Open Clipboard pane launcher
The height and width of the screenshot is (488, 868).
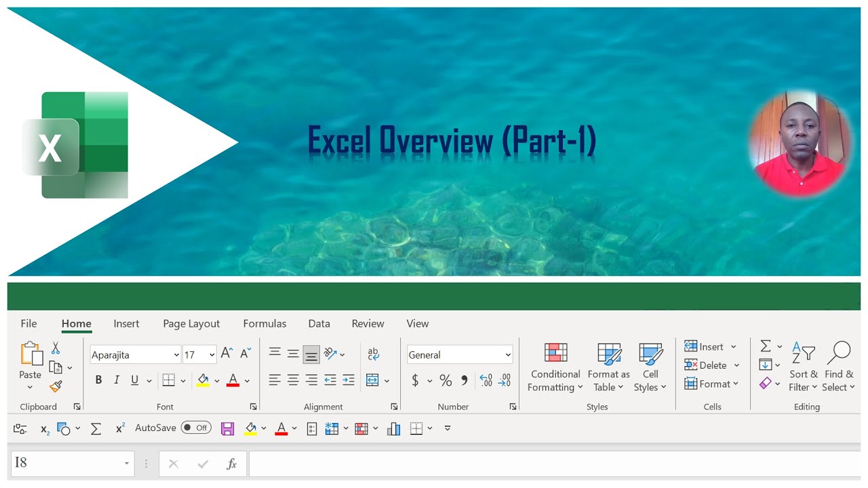pyautogui.click(x=77, y=407)
